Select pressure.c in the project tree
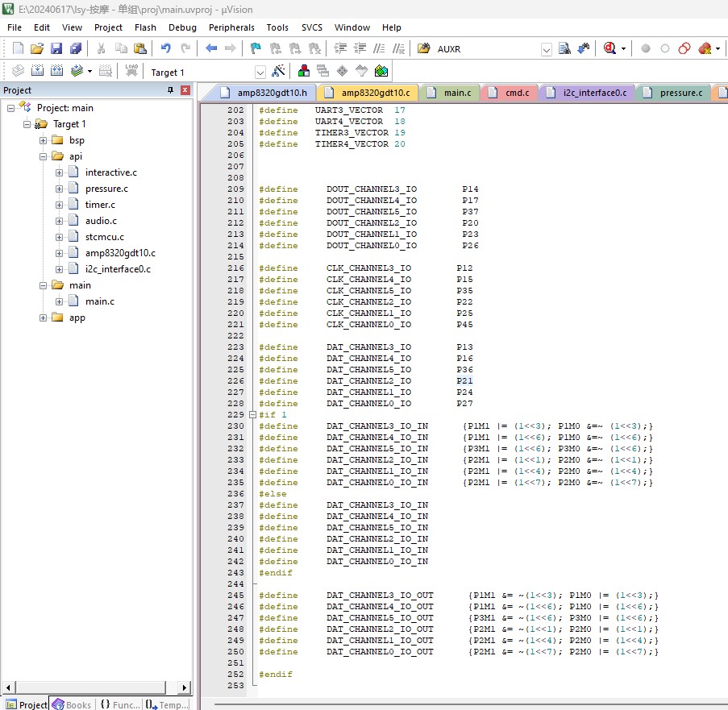728x710 pixels. pos(106,189)
